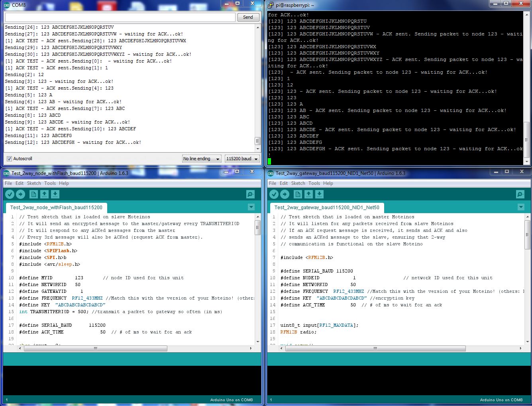Click Arduino logo in node sketch title bar

(x=7, y=173)
